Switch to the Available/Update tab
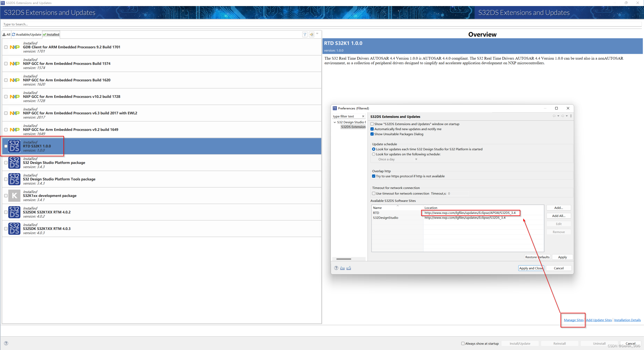Viewport: 644px width, 350px height. coord(27,34)
